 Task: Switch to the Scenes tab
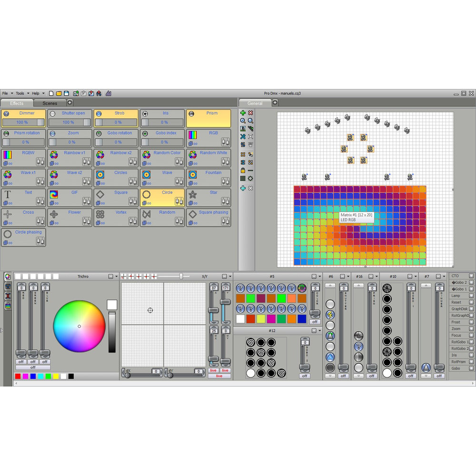(50, 103)
